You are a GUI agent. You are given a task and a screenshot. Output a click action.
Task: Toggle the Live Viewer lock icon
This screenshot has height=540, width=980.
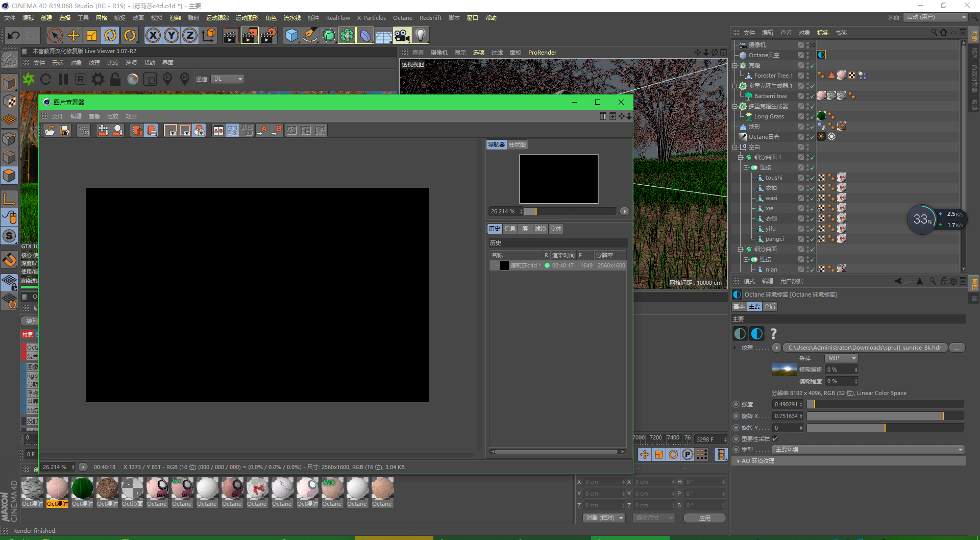click(115, 79)
